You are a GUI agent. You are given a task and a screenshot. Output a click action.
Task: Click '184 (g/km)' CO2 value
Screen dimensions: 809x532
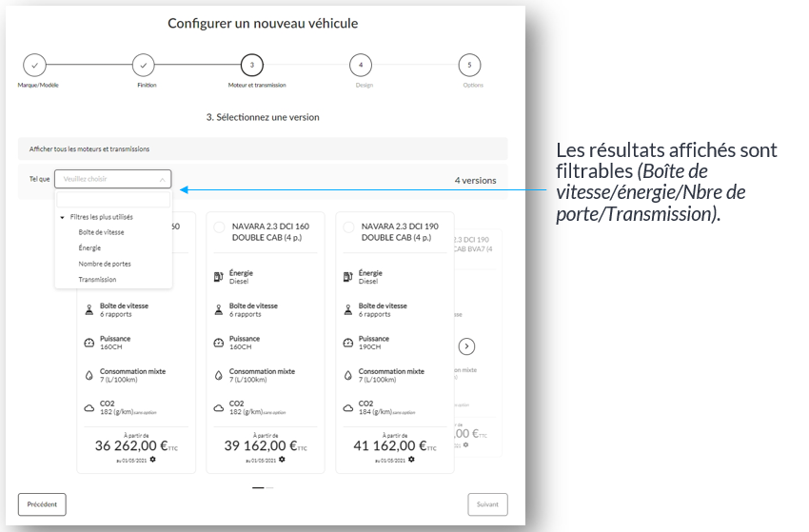point(376,412)
